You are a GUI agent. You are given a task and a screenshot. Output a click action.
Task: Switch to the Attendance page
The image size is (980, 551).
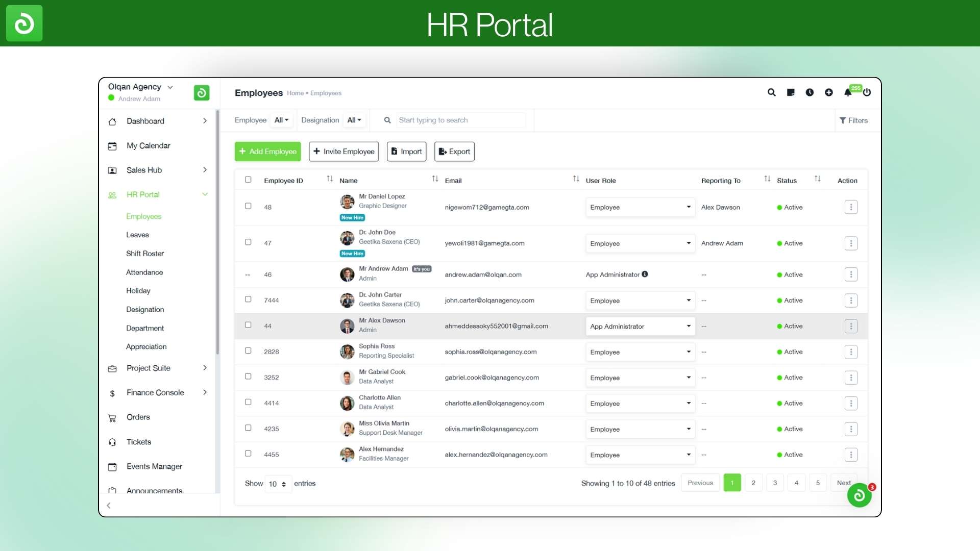[144, 272]
